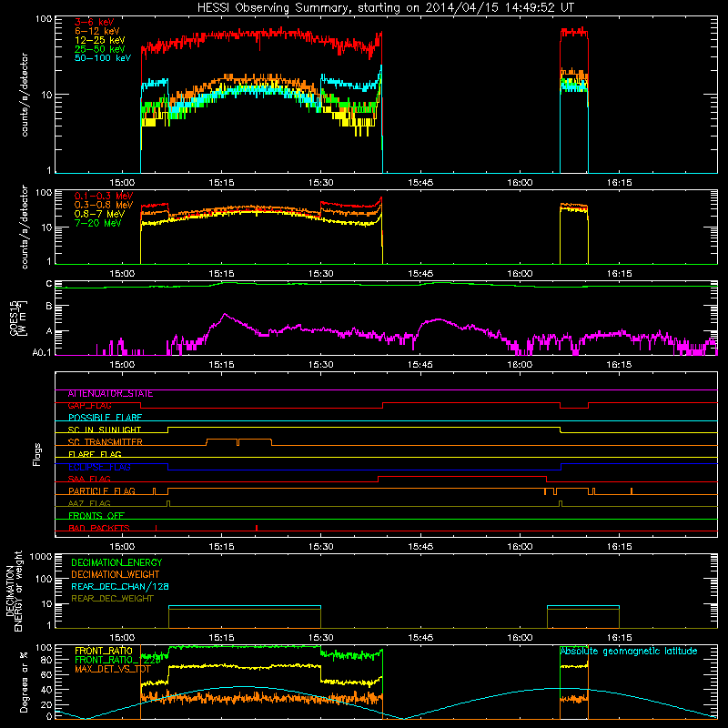The height and width of the screenshot is (728, 728).
Task: Click the AAZ_FLAG label
Action: click(89, 504)
